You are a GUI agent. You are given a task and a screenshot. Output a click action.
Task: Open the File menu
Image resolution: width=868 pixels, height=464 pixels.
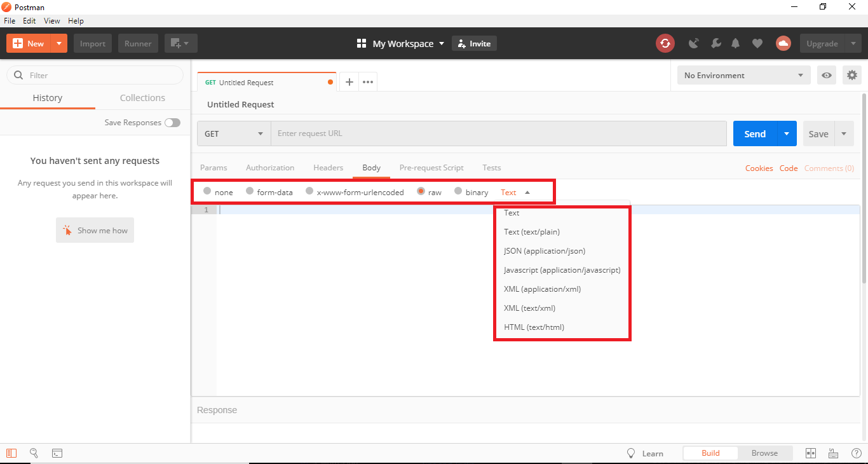[x=10, y=21]
